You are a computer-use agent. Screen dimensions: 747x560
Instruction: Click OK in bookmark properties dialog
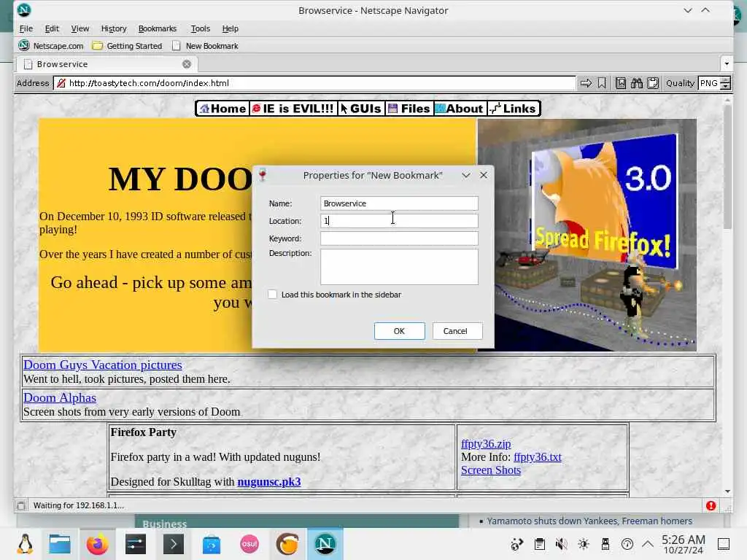[x=399, y=331]
